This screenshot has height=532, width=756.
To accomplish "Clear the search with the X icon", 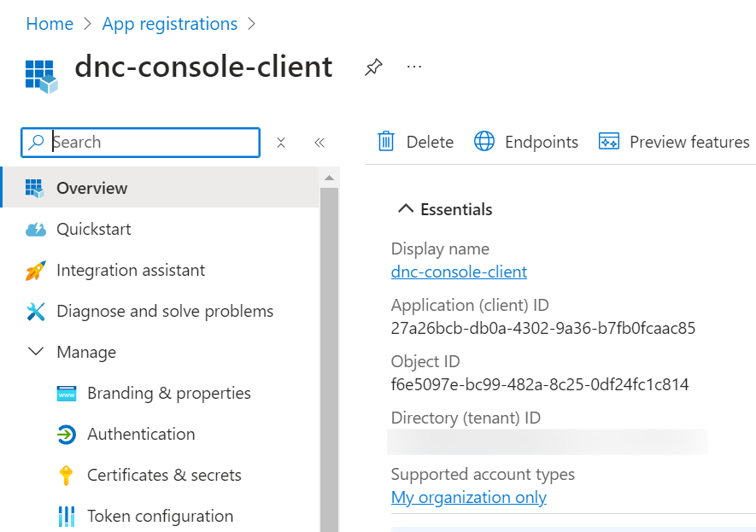I will click(281, 143).
